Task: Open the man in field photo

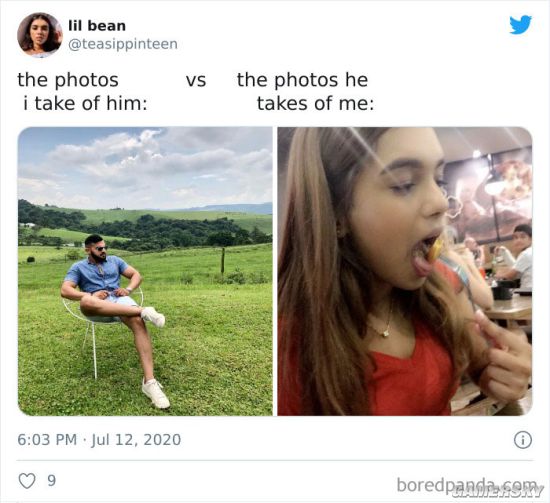Action: (145, 271)
